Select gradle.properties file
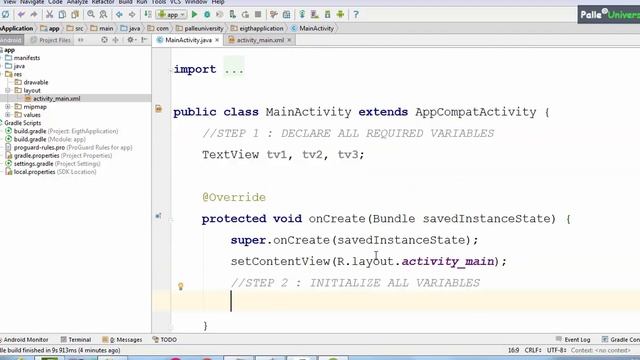This screenshot has width=640, height=360. coord(58,156)
